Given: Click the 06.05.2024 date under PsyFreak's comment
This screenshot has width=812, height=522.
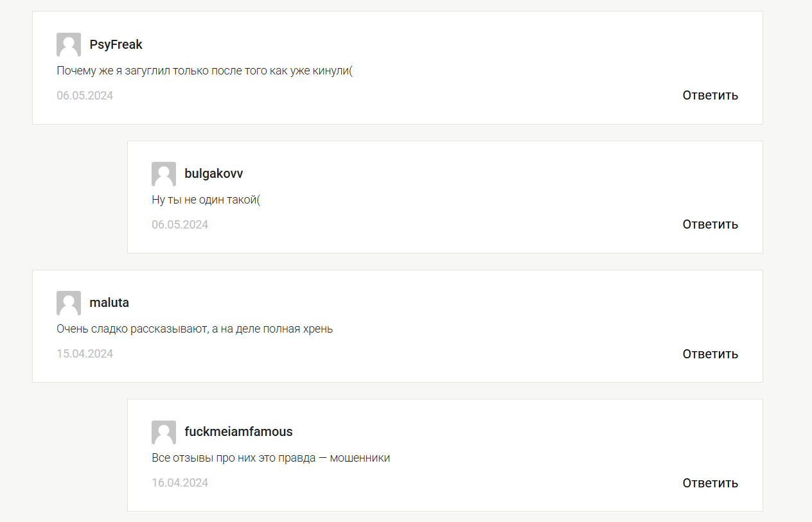Looking at the screenshot, I should (x=85, y=96).
